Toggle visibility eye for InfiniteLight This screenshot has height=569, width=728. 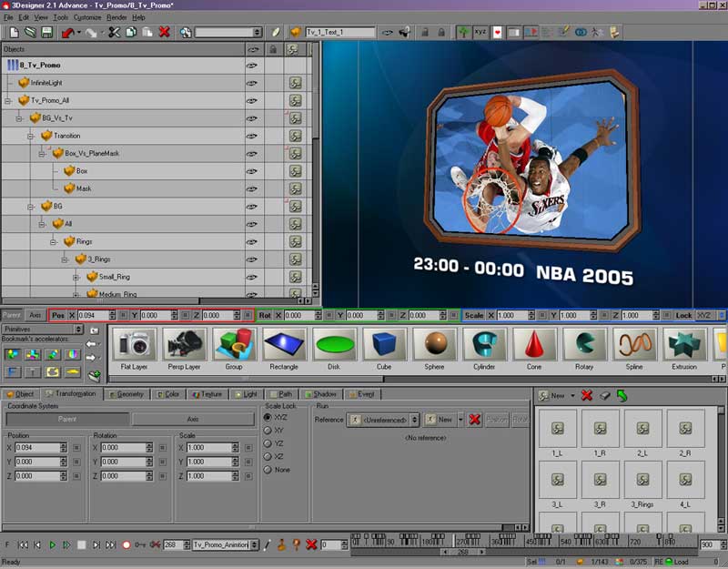tap(251, 82)
